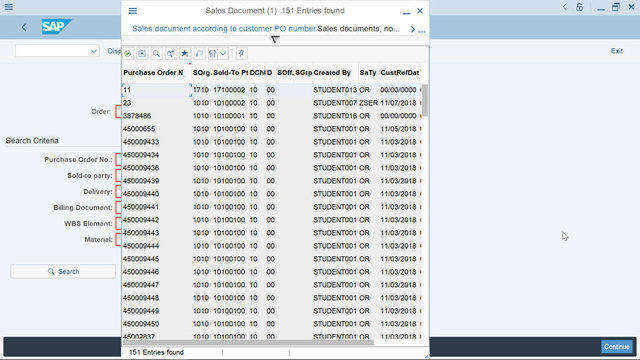This screenshot has height=360, width=640.
Task: Click the Cancel icon in the dialog toolbar
Action: [142, 53]
